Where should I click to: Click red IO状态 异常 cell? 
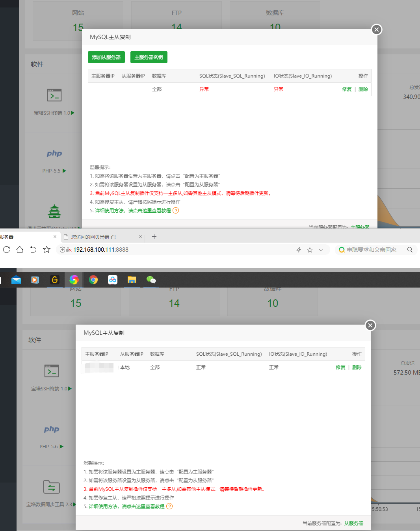(x=279, y=89)
